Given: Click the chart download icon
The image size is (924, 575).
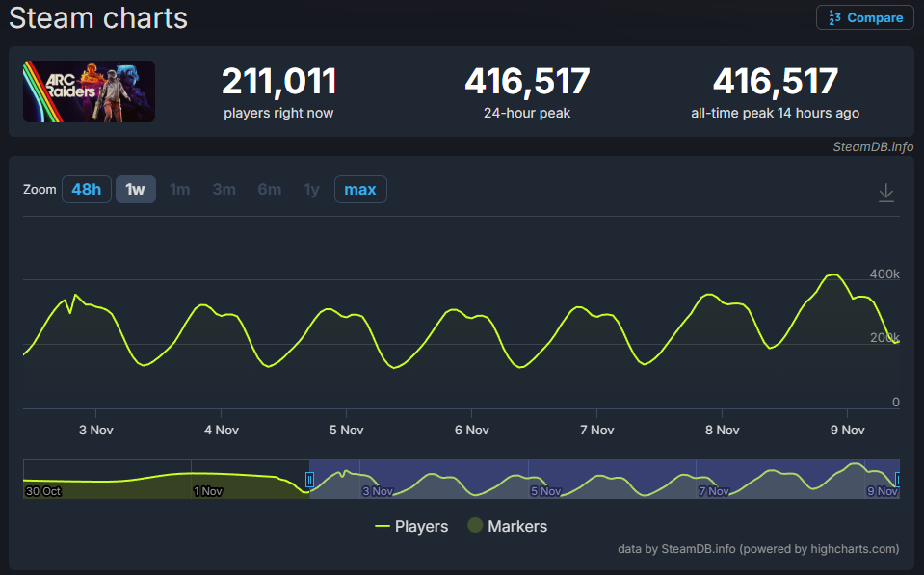Looking at the screenshot, I should (886, 193).
